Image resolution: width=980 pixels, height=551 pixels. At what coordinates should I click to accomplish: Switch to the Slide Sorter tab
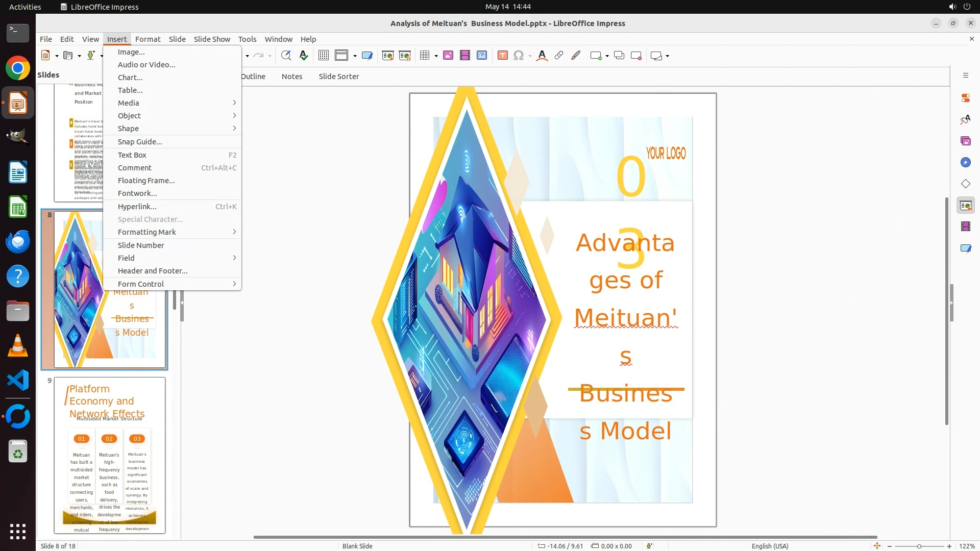(x=338, y=77)
